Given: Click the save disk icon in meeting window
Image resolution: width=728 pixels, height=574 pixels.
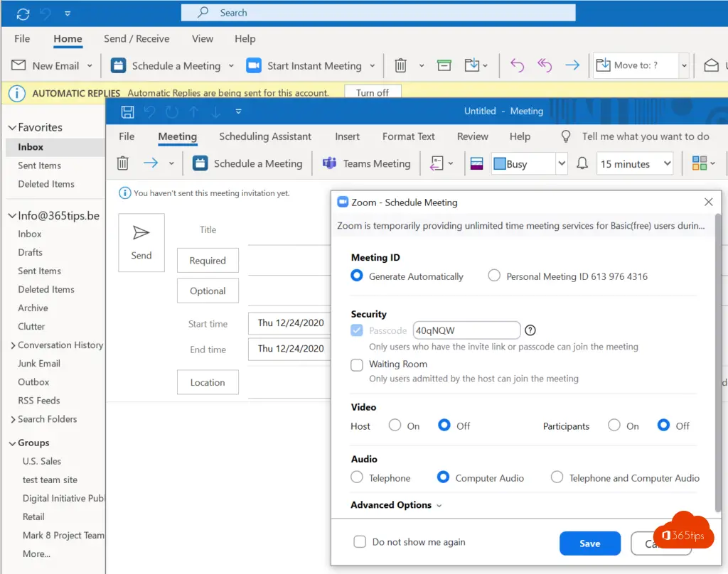Looking at the screenshot, I should click(128, 112).
